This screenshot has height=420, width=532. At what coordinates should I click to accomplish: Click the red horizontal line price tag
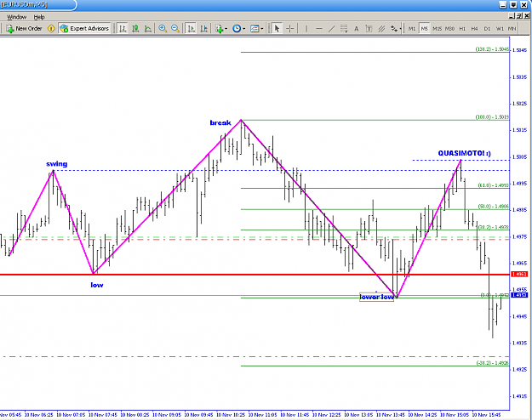(x=519, y=275)
